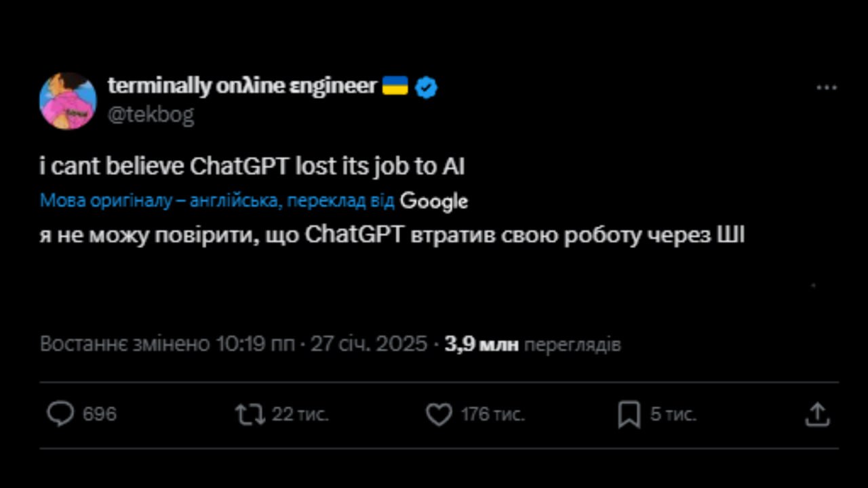Click the Google logo in translation credit

click(434, 201)
